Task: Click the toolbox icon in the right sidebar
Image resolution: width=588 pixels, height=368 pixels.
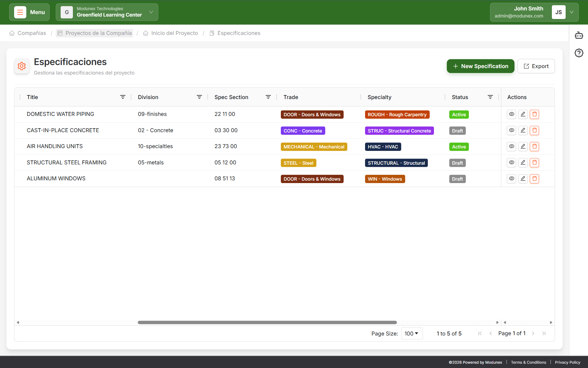Action: [x=579, y=35]
